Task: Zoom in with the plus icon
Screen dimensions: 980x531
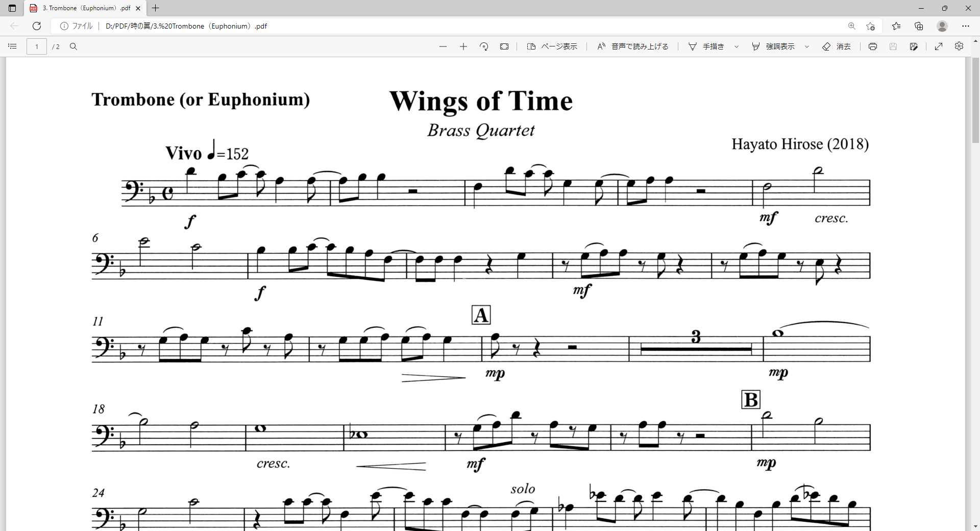Action: (x=463, y=46)
